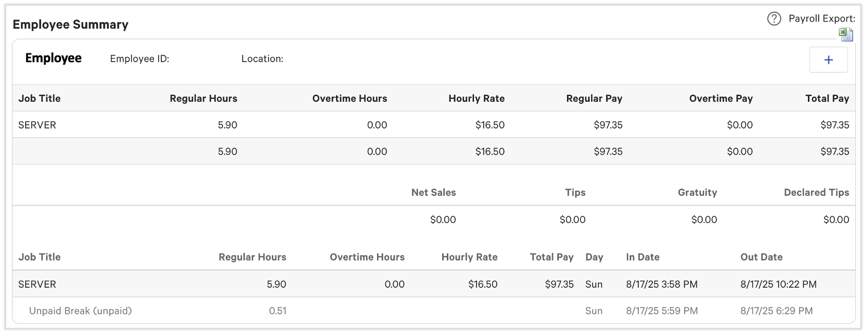868x335 pixels.
Task: Click the Declared Tips column header
Action: click(816, 193)
